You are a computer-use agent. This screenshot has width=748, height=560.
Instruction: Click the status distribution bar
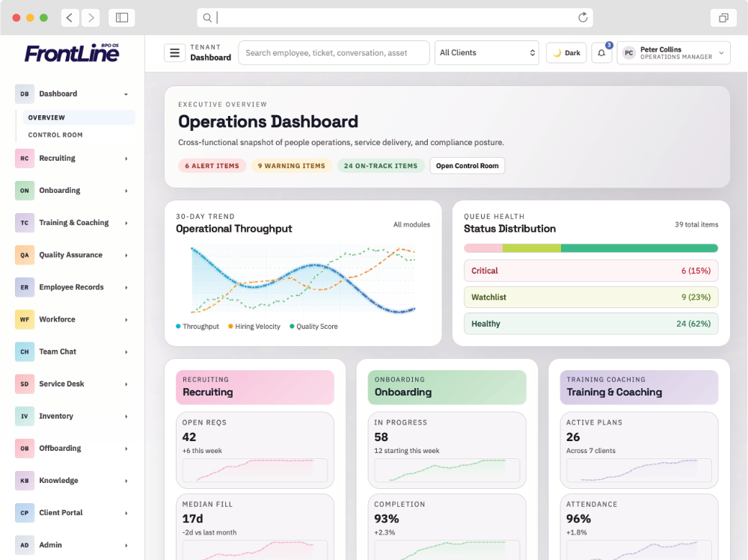pos(591,247)
